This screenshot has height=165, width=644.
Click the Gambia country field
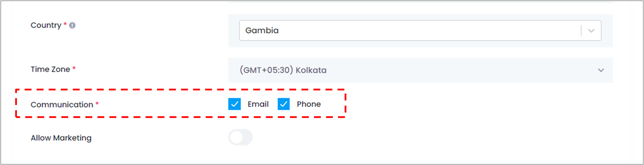[x=420, y=31]
